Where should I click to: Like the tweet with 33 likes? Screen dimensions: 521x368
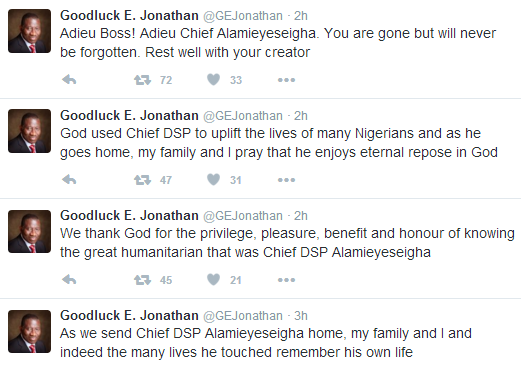[x=213, y=80]
